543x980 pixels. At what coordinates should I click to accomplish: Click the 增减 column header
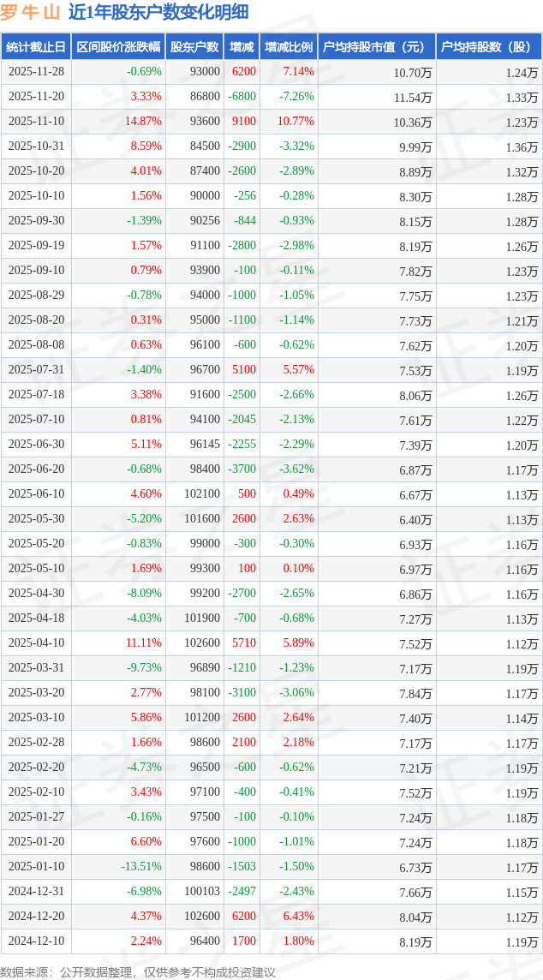pos(242,47)
